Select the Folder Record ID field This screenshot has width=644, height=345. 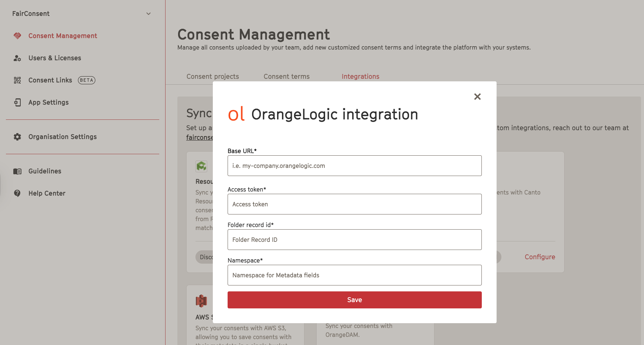click(x=355, y=240)
